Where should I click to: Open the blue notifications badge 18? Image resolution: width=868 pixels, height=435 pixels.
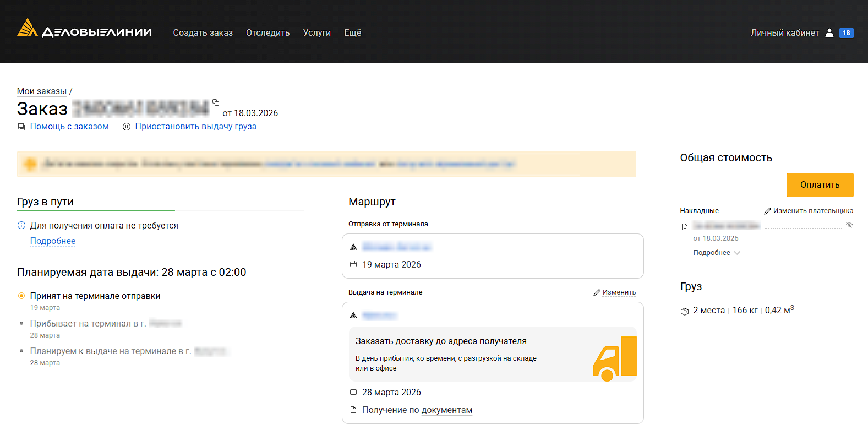point(846,33)
